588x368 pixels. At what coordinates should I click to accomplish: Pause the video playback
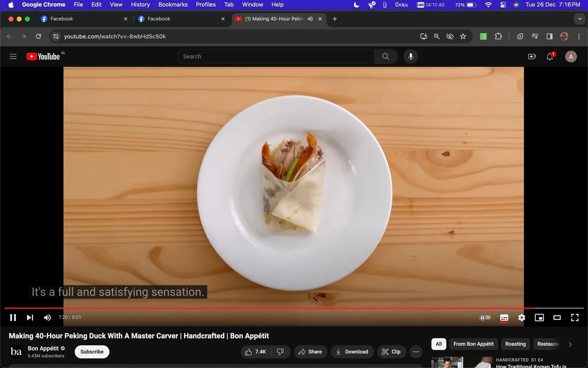(x=13, y=317)
